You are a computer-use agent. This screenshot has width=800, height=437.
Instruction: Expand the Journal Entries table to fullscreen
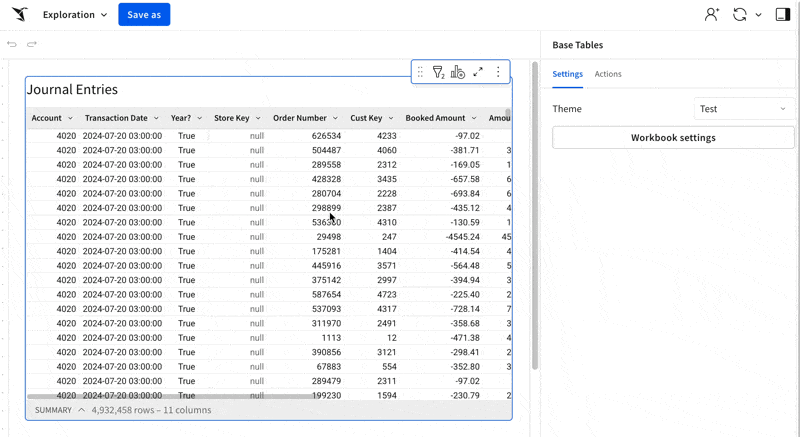478,72
